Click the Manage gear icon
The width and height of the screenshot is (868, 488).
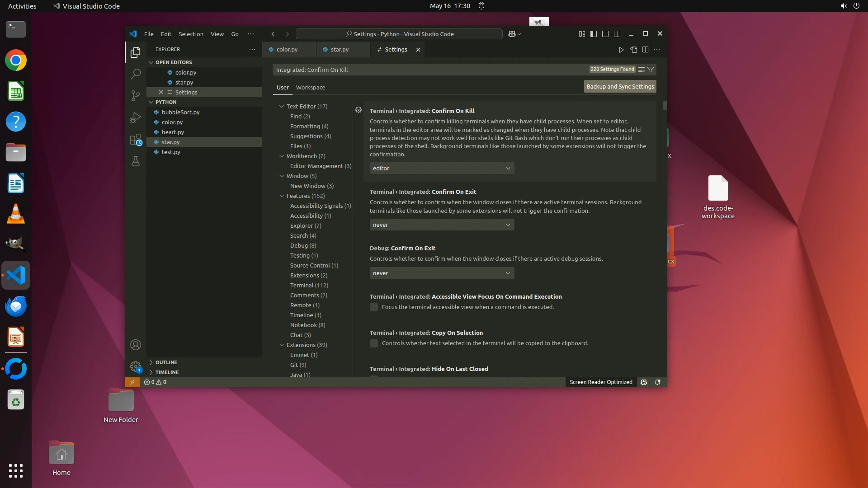pyautogui.click(x=135, y=366)
